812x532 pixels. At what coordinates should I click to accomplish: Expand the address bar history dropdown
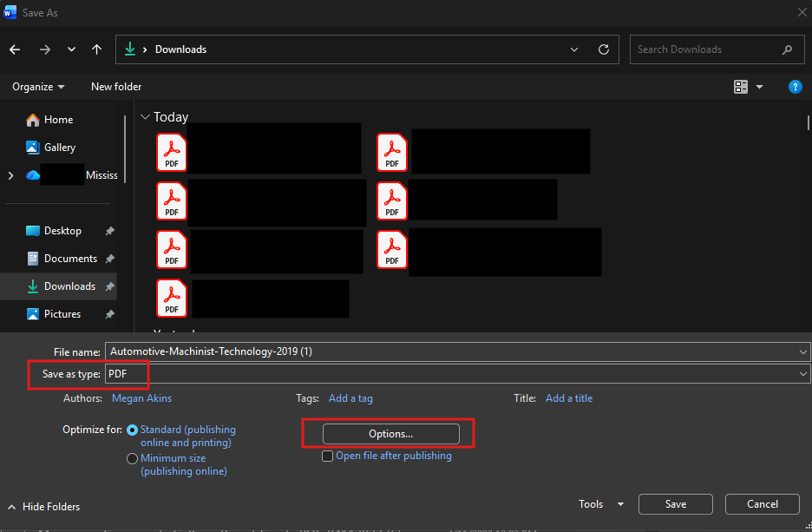573,49
